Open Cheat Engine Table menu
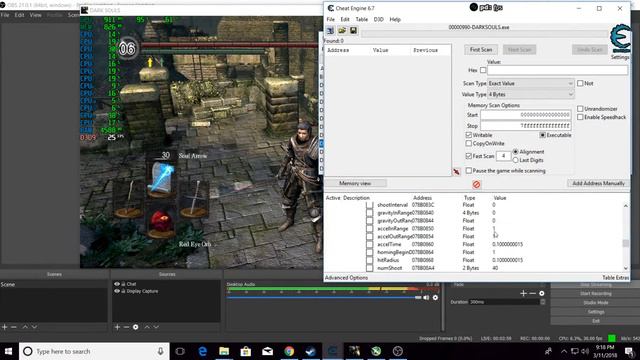The height and width of the screenshot is (360, 640). pos(362,19)
